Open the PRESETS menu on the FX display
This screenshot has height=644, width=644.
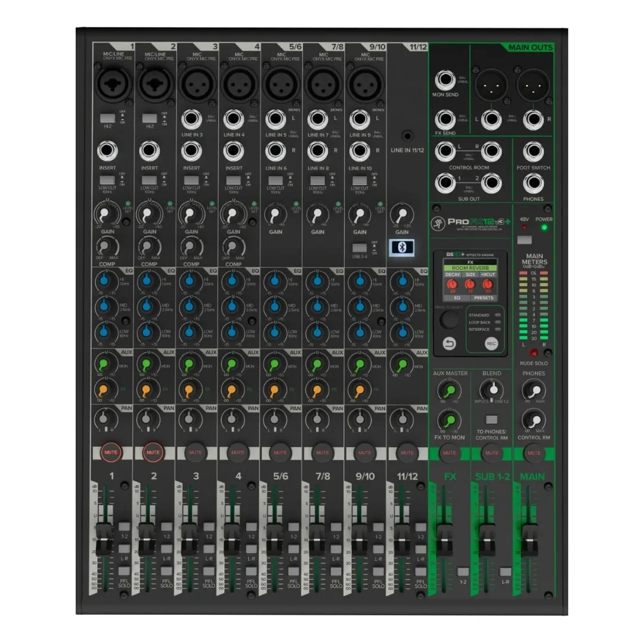click(x=484, y=298)
